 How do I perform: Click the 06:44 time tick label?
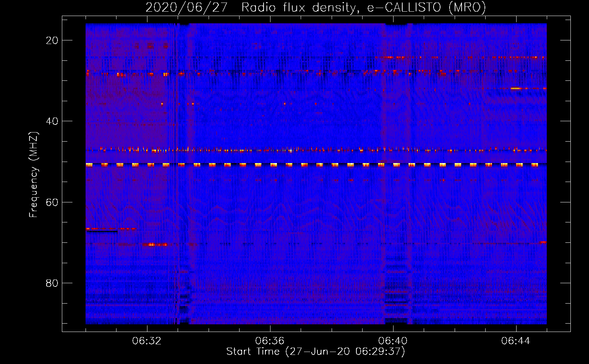point(516,341)
